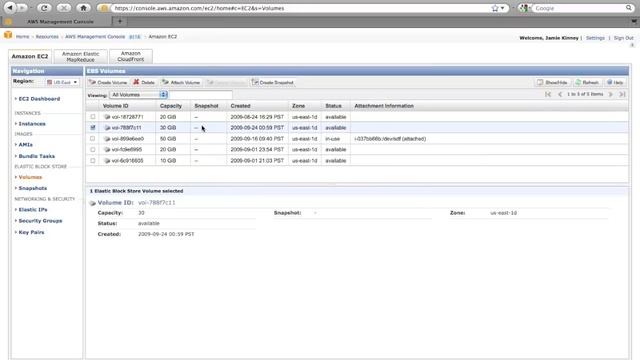
Task: Click the volume filter text field
Action: pyautogui.click(x=200, y=95)
